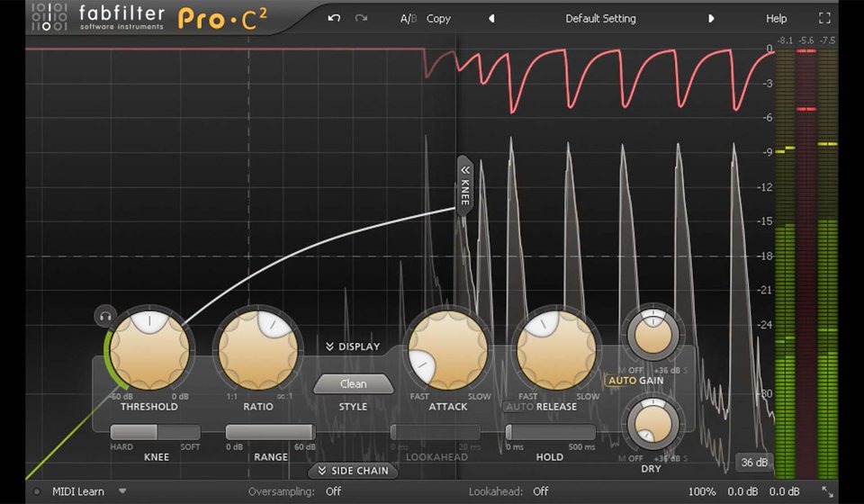Click the output level 0.0 dB value
The width and height of the screenshot is (864, 504).
coord(784,491)
